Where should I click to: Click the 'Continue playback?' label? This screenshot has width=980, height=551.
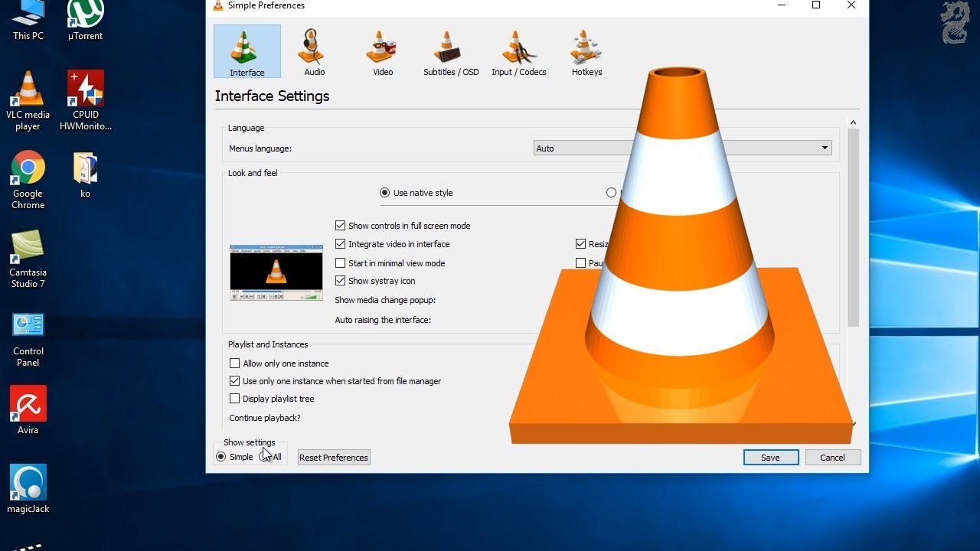[x=265, y=418]
